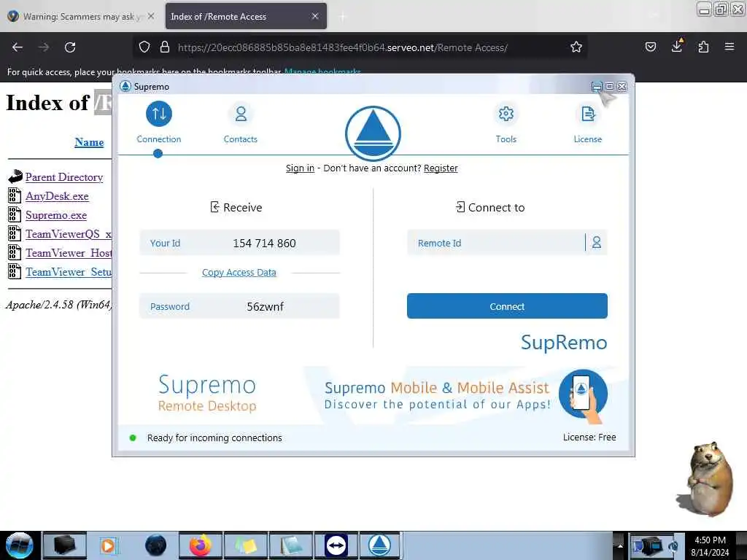Click the padlock site security icon
This screenshot has width=747, height=560.
tap(165, 47)
